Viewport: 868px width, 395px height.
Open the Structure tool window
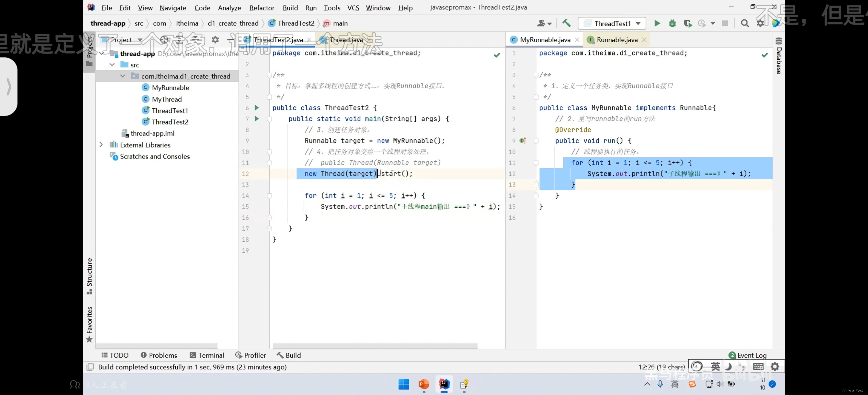[89, 276]
